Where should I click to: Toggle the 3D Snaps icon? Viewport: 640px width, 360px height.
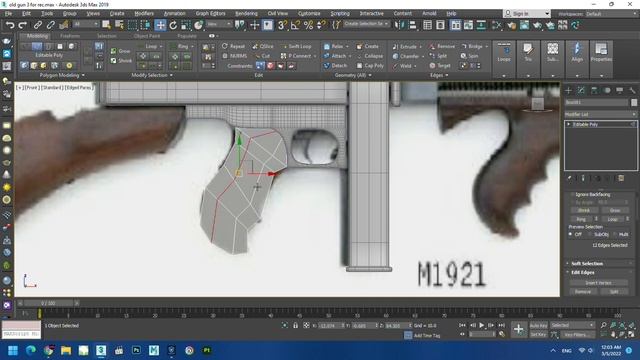point(282,25)
